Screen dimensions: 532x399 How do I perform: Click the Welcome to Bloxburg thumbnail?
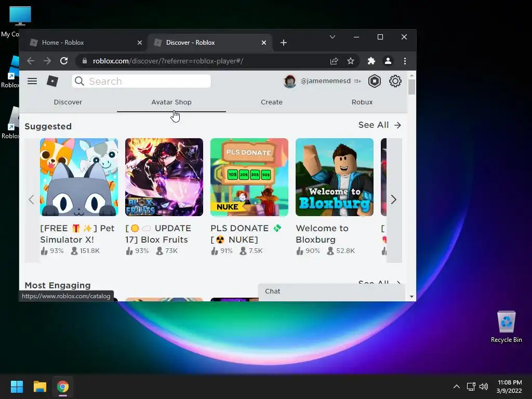pos(335,177)
